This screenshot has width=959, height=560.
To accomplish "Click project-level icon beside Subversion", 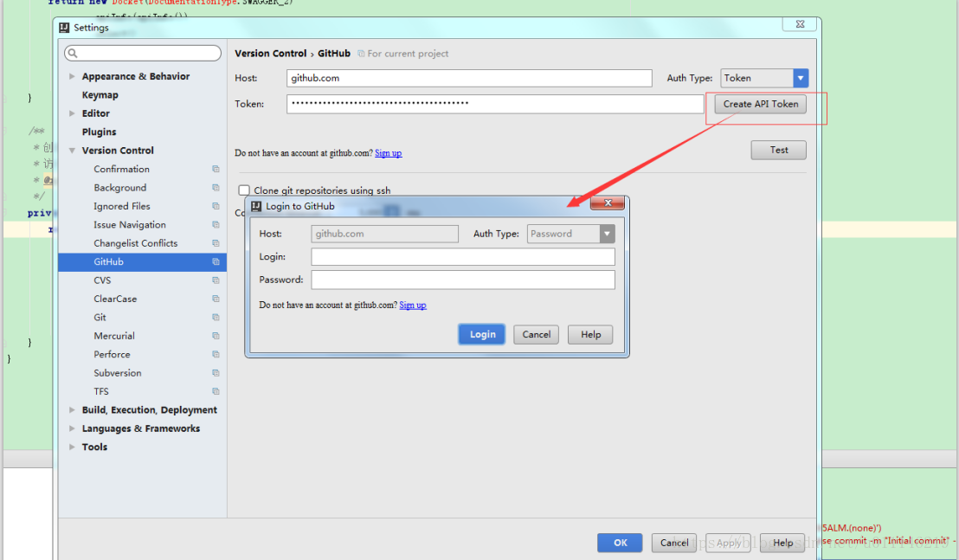I will click(216, 373).
